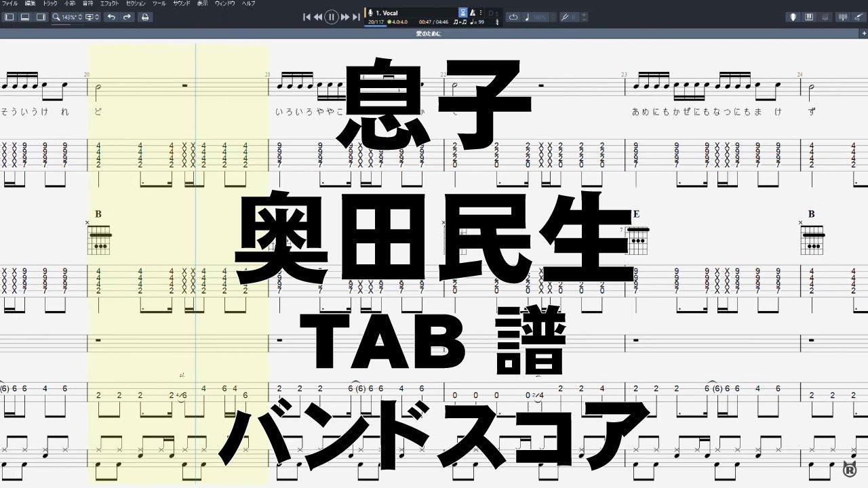Increase the transpose tone value
Viewport: 868px width, 488px height.
[584, 14]
